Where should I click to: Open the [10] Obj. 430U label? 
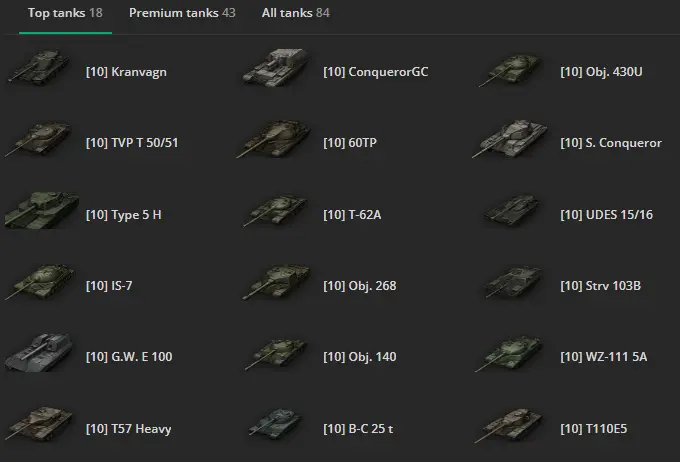[x=602, y=72]
